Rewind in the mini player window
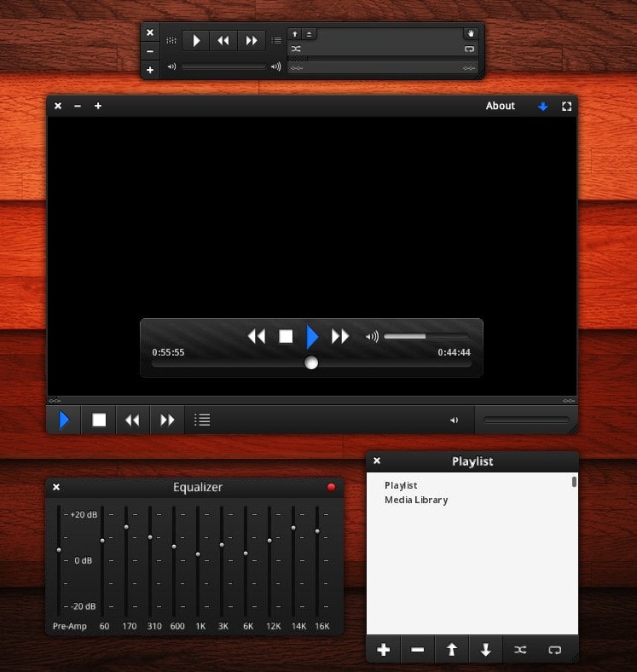This screenshot has height=672, width=637. (x=223, y=41)
